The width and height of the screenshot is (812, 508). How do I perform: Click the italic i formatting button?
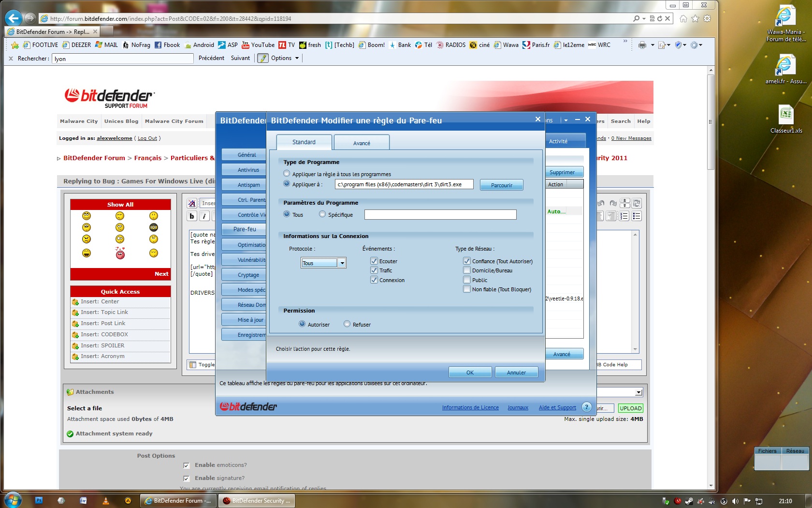click(x=204, y=216)
